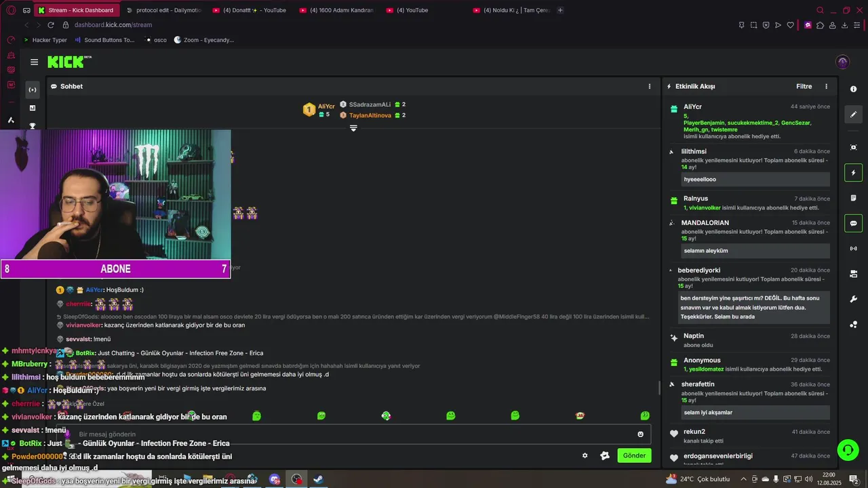Open the browser snapshot icon
The height and width of the screenshot is (488, 868).
click(x=753, y=25)
